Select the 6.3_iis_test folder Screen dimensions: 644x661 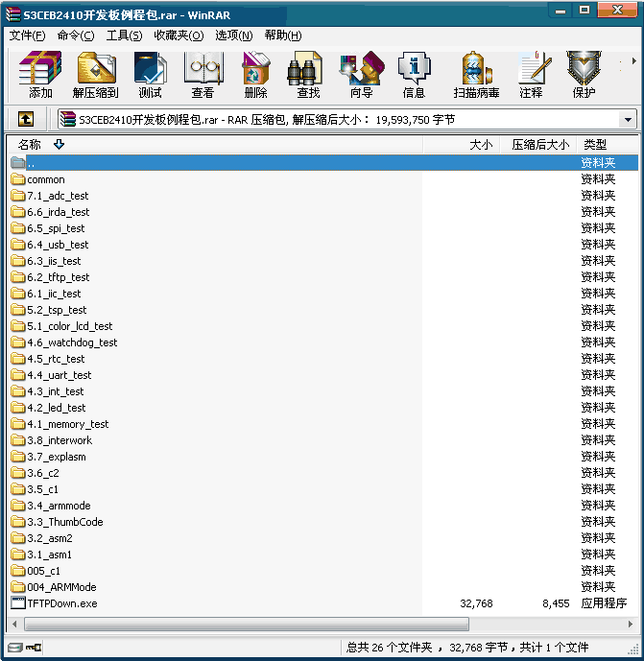[46, 261]
